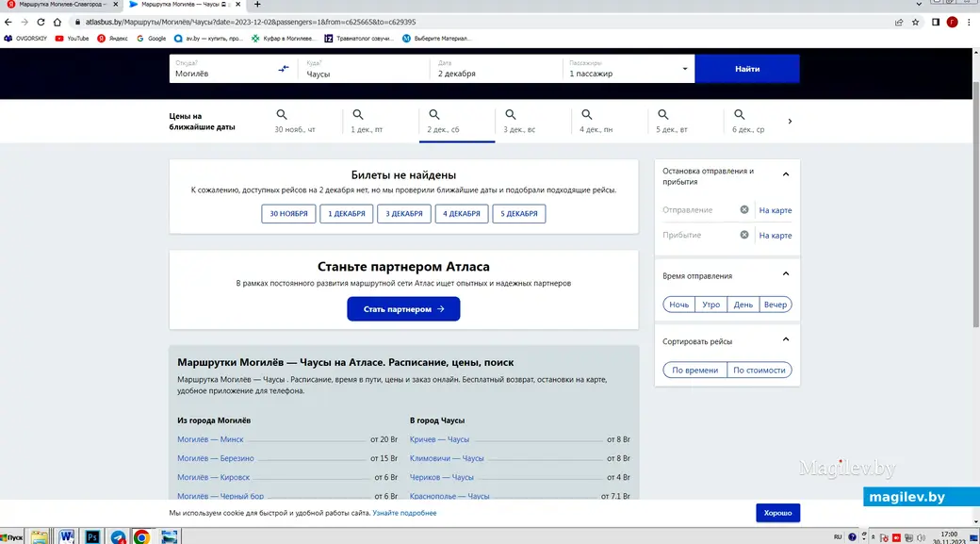
Task: Sort trips По стоимости
Action: pyautogui.click(x=759, y=371)
